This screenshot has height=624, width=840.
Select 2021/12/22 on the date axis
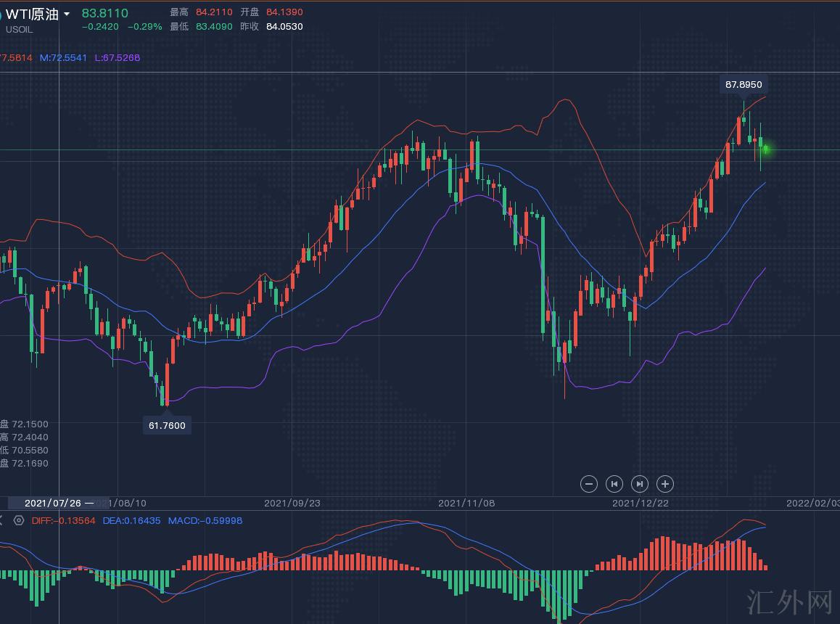(x=641, y=503)
